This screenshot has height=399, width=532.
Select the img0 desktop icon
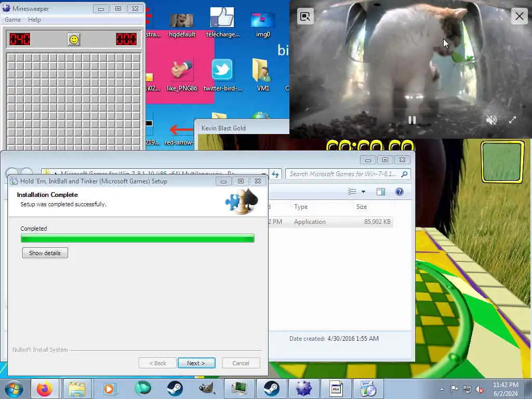point(263,24)
